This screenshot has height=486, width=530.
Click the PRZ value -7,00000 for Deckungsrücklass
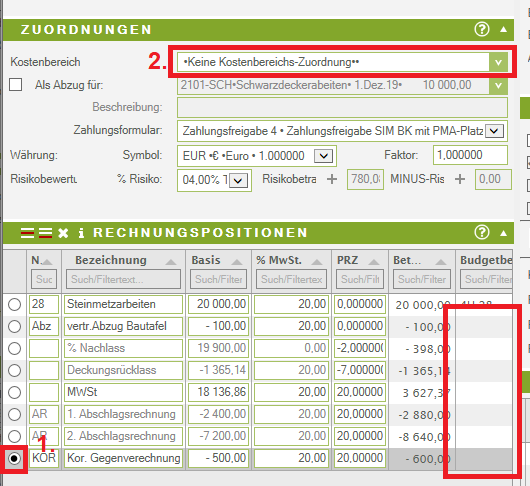360,370
